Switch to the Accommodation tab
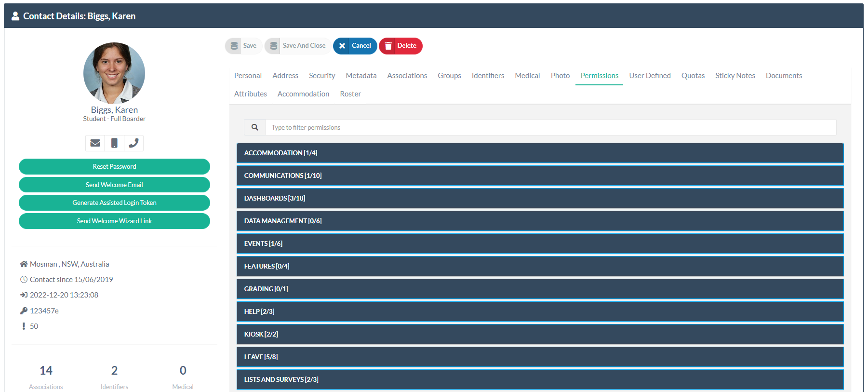The image size is (868, 392). [303, 94]
